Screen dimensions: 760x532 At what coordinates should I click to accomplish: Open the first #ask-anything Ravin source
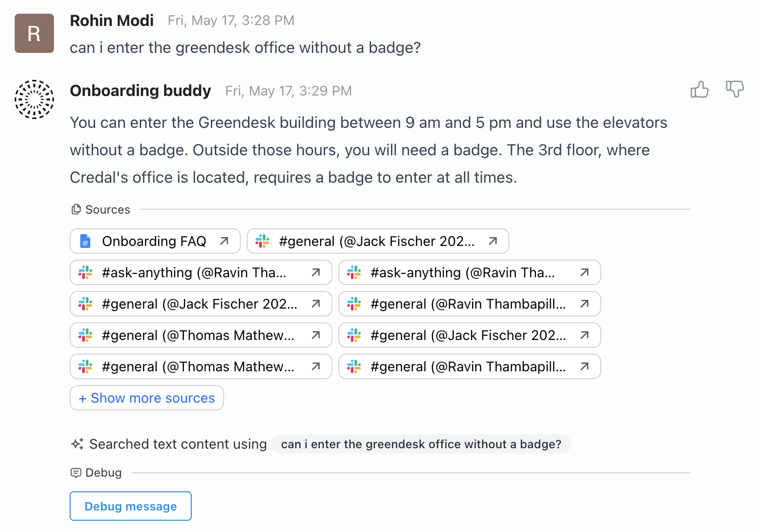tap(194, 272)
